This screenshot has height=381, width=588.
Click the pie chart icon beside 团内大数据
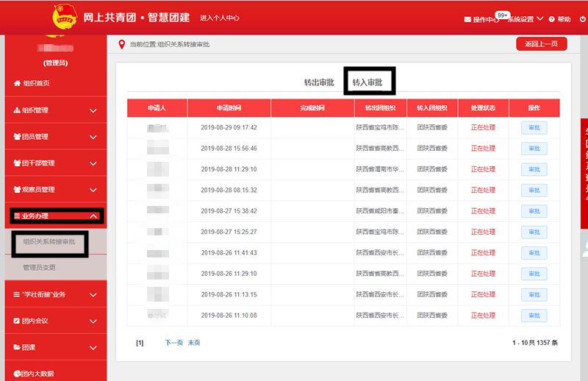[17, 374]
